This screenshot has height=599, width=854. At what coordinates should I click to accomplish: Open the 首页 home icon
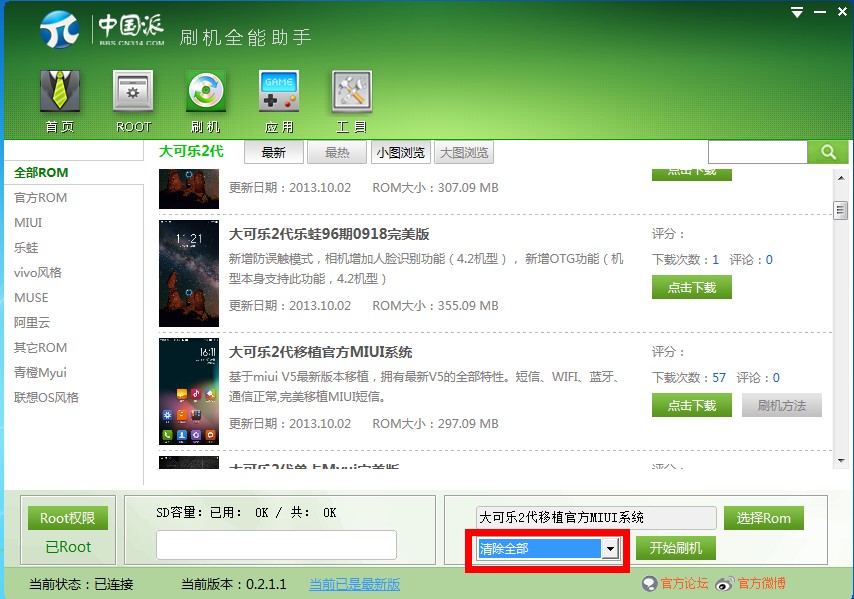(x=60, y=102)
